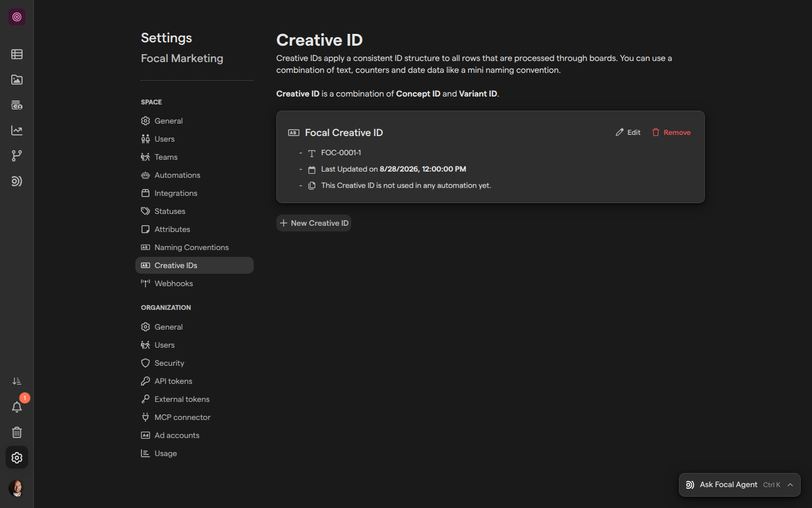The height and width of the screenshot is (508, 812).
Task: Open the boards table icon in the sidebar
Action: click(17, 54)
